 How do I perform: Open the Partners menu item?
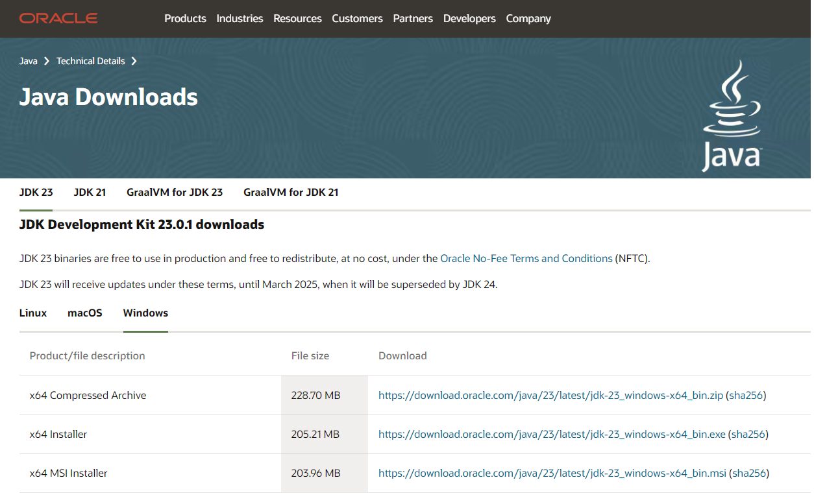click(413, 18)
